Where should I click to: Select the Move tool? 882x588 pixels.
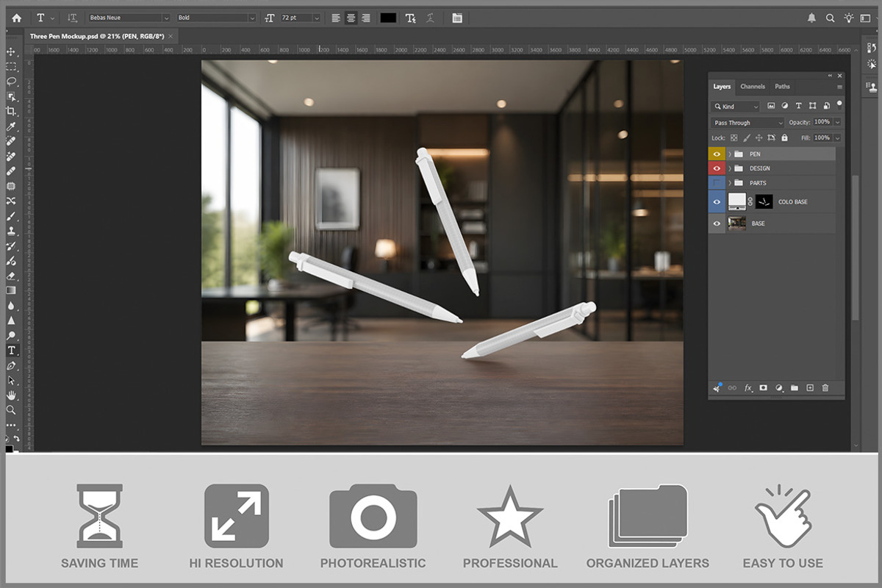point(11,52)
